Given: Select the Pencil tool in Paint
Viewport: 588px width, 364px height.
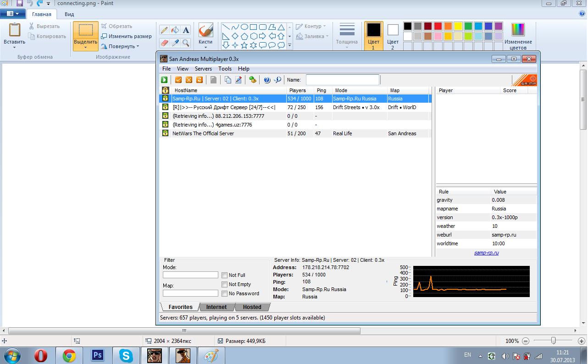Looking at the screenshot, I should click(164, 30).
